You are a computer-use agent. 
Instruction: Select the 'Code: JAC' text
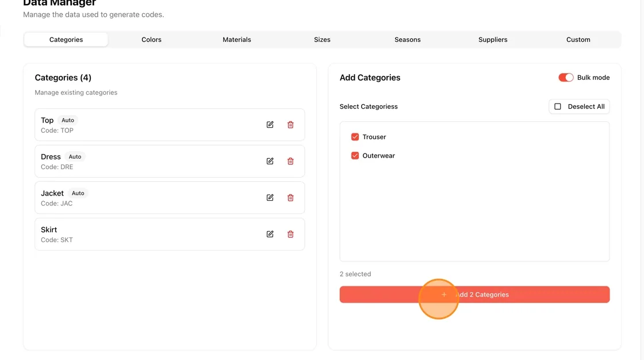click(57, 204)
